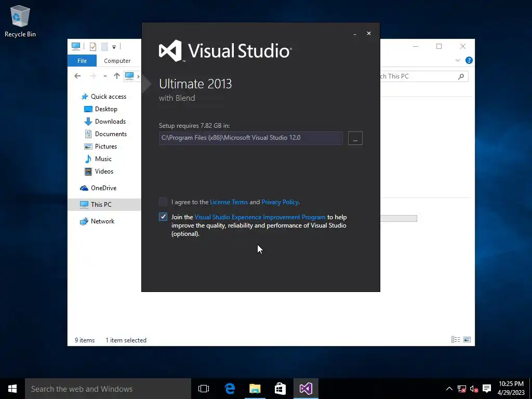The width and height of the screenshot is (532, 399).
Task: Open the recent locations dropdown in Explorer
Action: click(105, 76)
